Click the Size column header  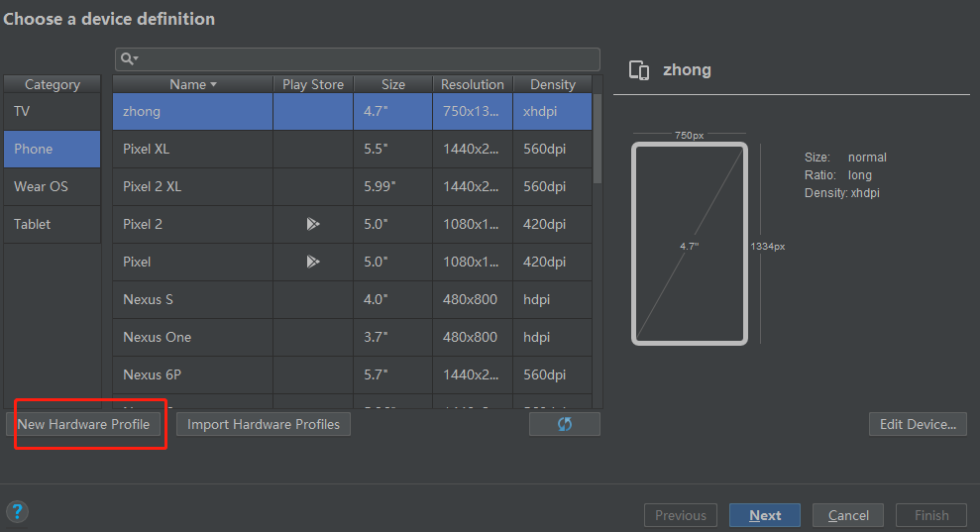coord(393,84)
